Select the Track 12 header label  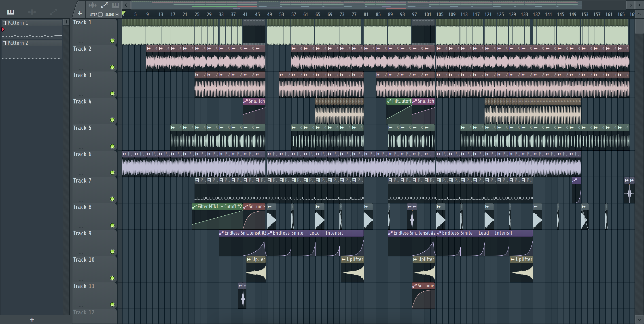(x=84, y=313)
